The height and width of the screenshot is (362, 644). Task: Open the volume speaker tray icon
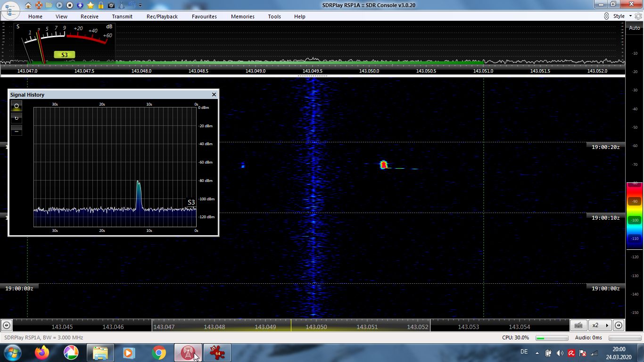(560, 353)
